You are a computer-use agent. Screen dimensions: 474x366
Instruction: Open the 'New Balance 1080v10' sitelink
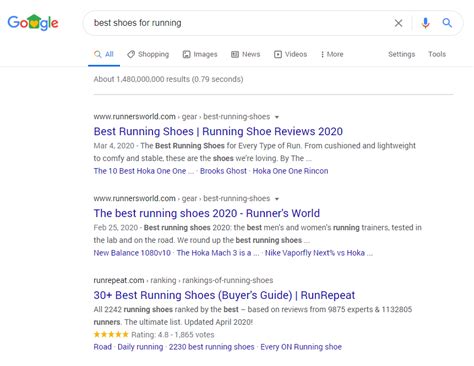point(132,253)
